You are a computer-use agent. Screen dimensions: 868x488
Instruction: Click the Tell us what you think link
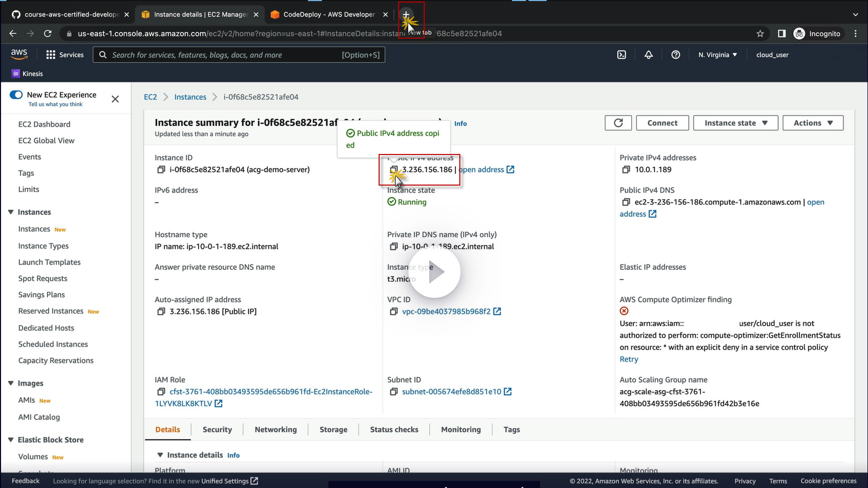click(x=55, y=104)
